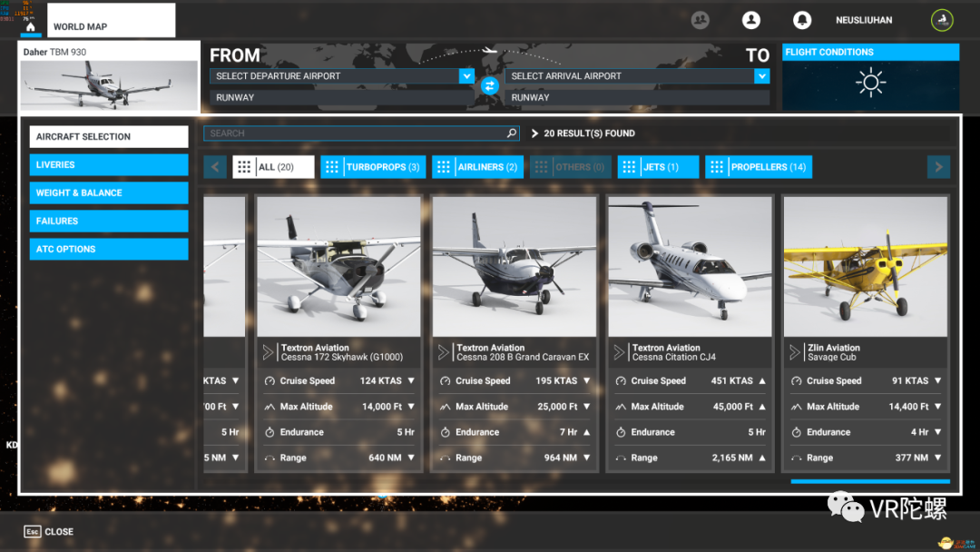Toggle Range arrow on Grand Caravan card
Viewport: 980px width, 552px height.
coord(587,458)
